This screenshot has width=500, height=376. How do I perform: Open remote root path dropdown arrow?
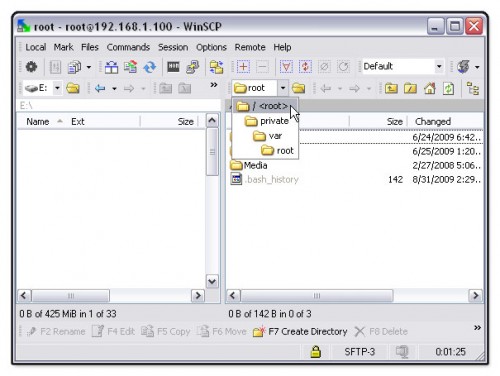[x=283, y=88]
